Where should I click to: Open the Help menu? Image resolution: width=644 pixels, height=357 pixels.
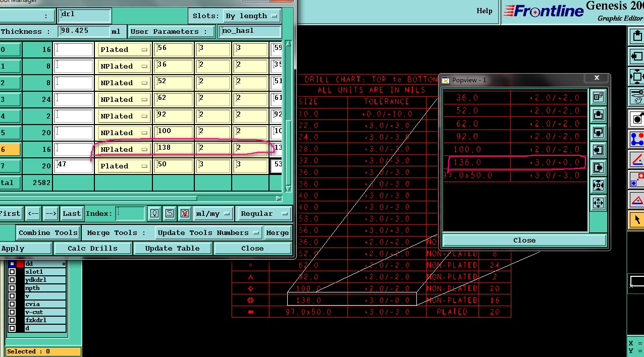485,11
